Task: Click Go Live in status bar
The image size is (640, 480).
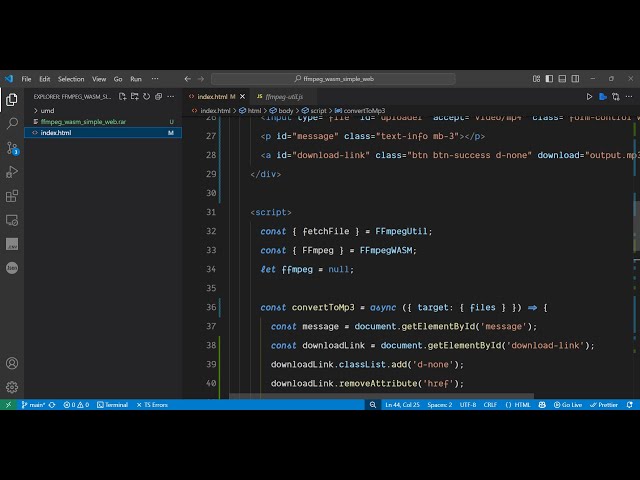Action: (x=568, y=404)
